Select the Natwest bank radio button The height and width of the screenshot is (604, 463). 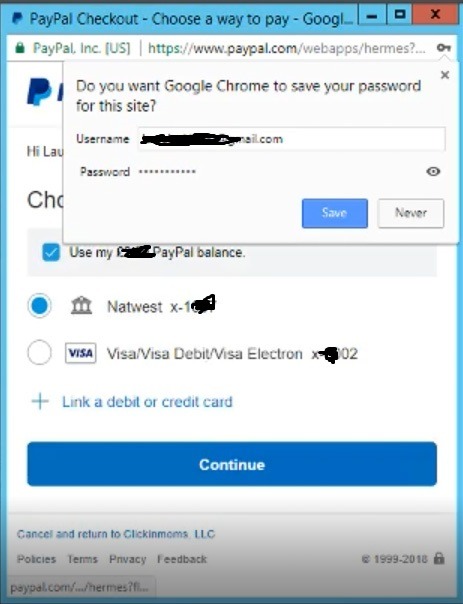tap(39, 306)
